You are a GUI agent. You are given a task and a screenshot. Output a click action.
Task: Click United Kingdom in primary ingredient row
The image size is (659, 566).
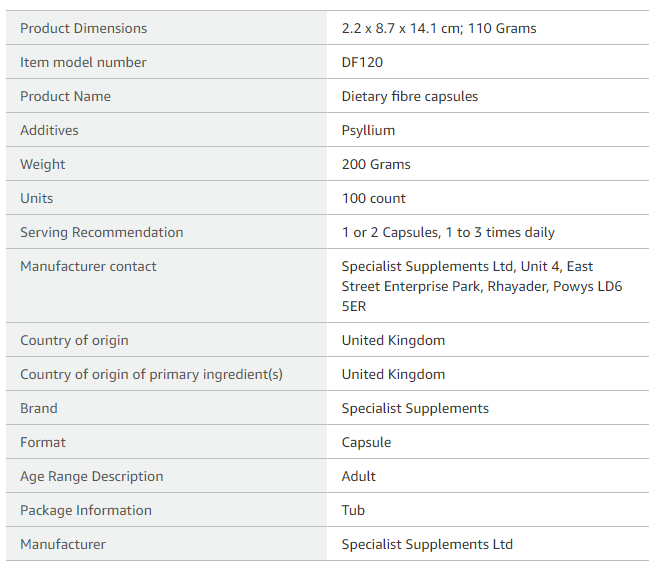click(393, 374)
